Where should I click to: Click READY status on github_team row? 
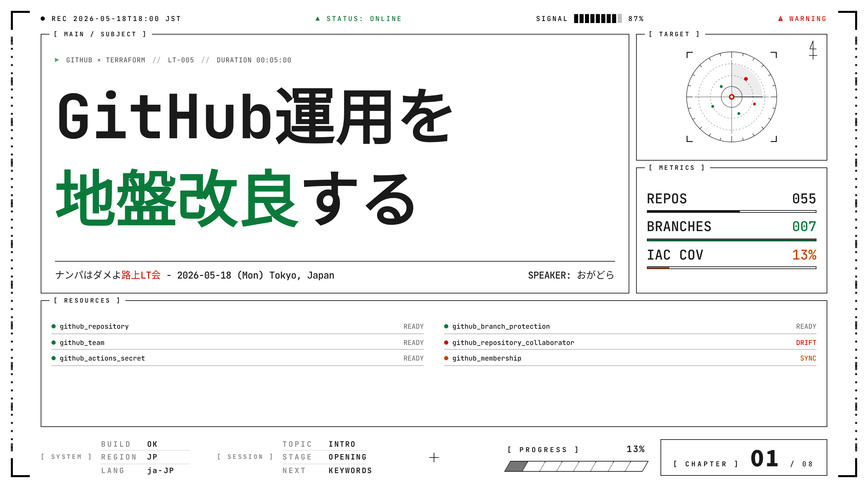click(413, 343)
